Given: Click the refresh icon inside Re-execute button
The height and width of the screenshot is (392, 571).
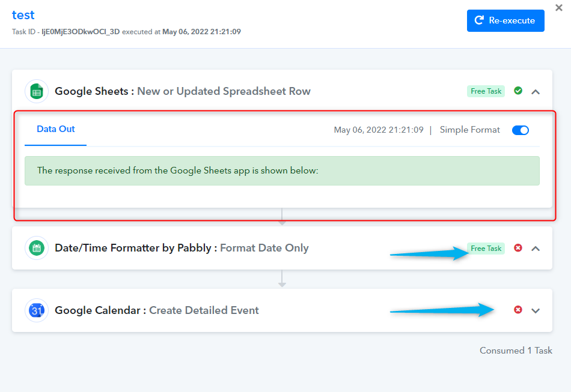Looking at the screenshot, I should 479,20.
